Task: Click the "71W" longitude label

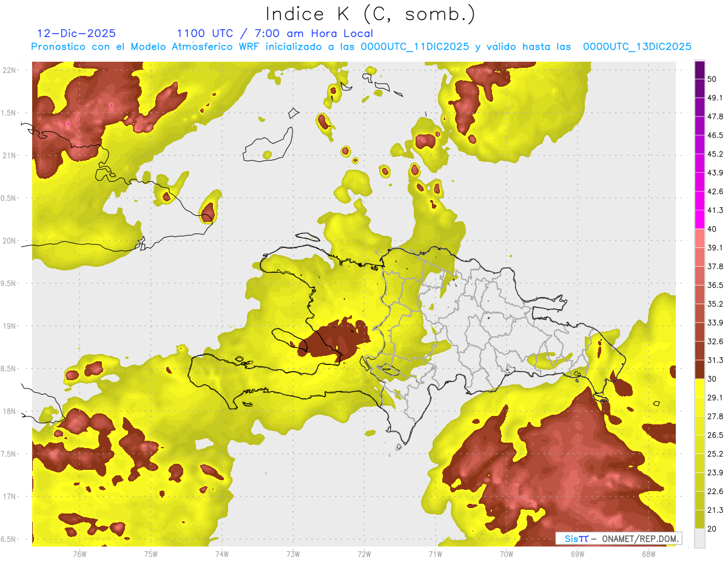Action: 435,554
